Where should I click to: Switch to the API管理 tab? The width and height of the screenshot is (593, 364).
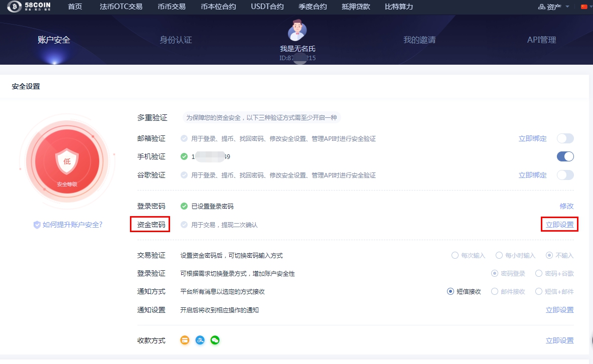541,40
